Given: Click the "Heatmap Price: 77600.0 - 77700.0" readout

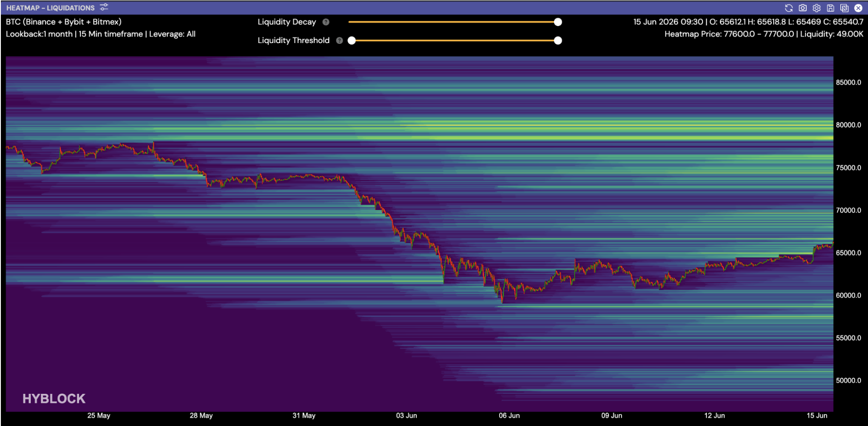Looking at the screenshot, I should tap(764, 34).
